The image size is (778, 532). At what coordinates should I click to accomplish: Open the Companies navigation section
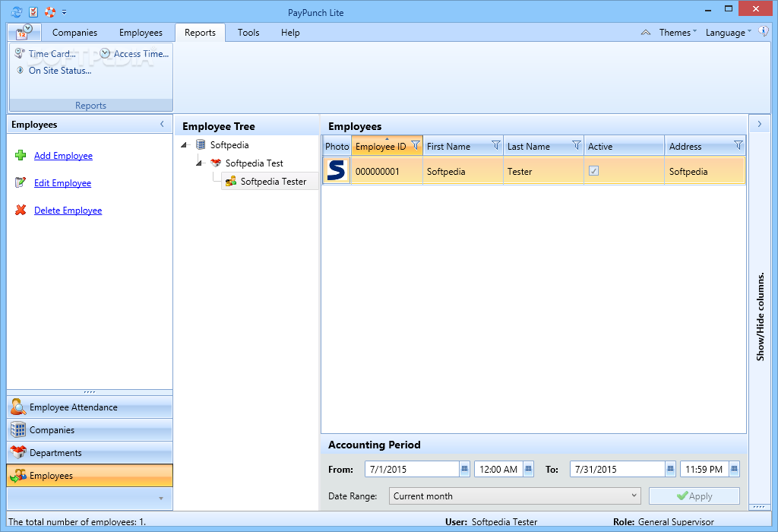pos(90,429)
